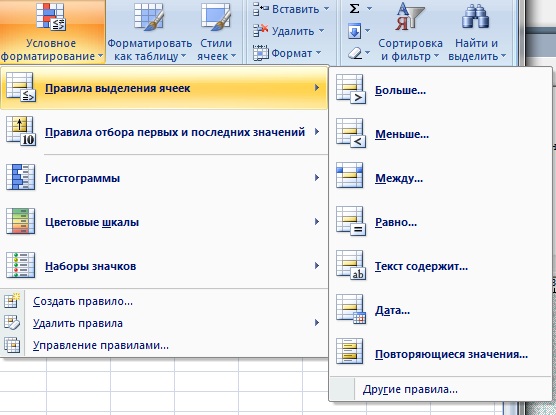This screenshot has width=556, height=415.
Task: Open the Гистограммы menu entry
Action: [164, 177]
